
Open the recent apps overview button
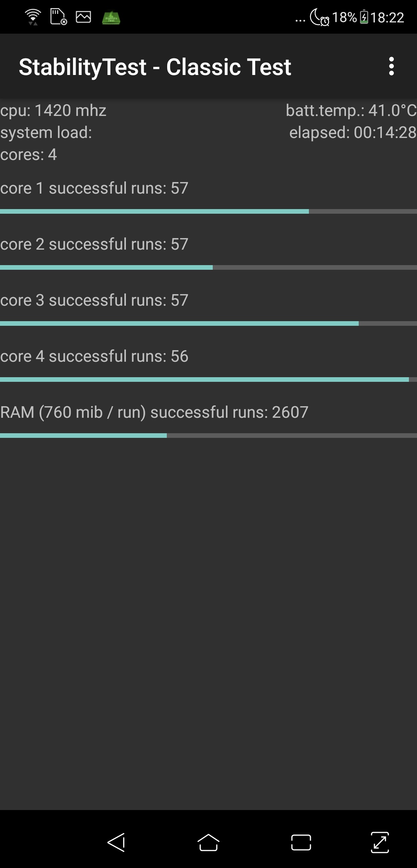point(301,842)
